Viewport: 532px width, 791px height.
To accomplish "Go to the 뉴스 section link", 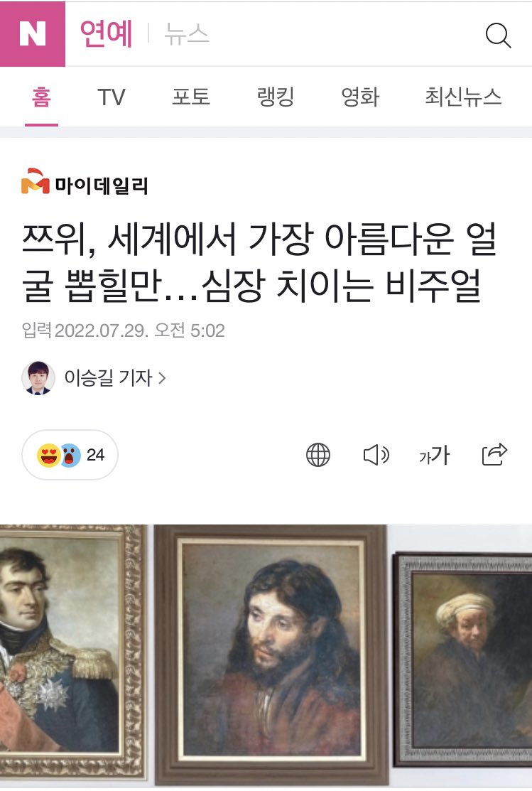I will [x=187, y=34].
